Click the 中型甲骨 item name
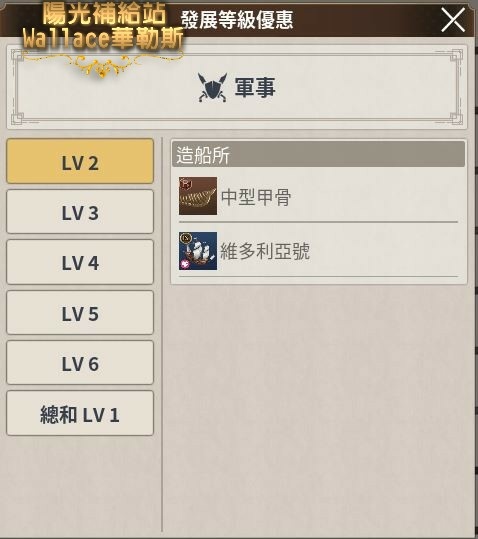 [256, 197]
